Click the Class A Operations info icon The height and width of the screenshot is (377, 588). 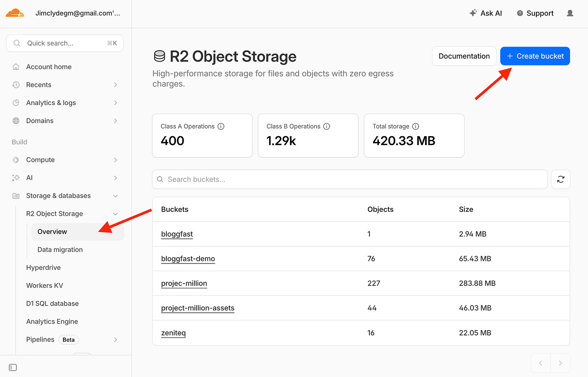coord(221,126)
